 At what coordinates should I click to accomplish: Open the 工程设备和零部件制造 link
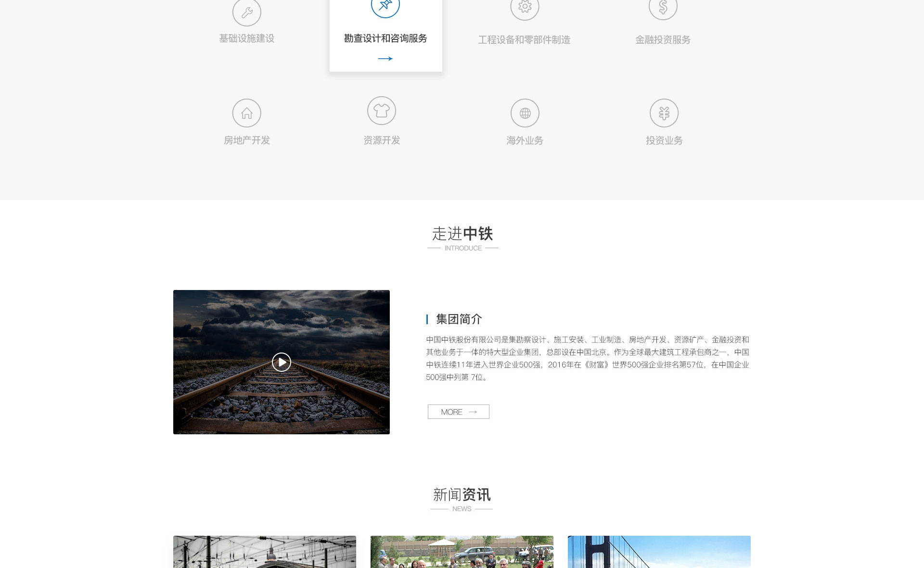coord(525,40)
